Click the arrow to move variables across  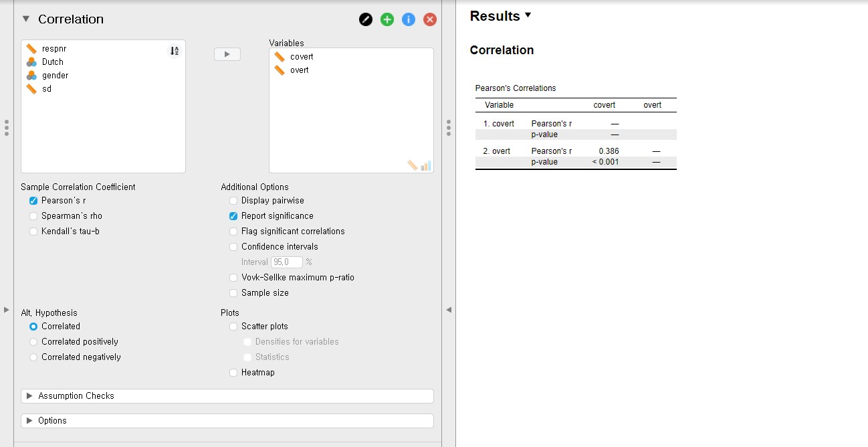click(227, 54)
